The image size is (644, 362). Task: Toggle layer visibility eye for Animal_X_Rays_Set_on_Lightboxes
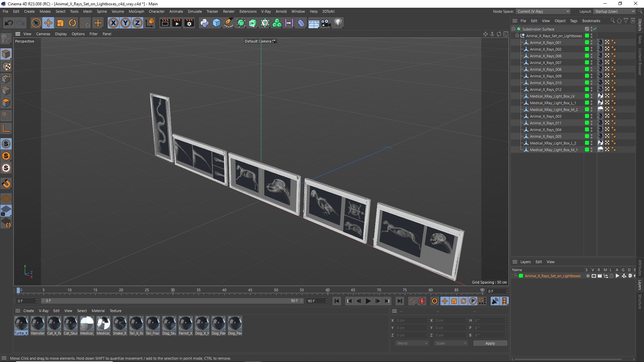click(x=594, y=276)
